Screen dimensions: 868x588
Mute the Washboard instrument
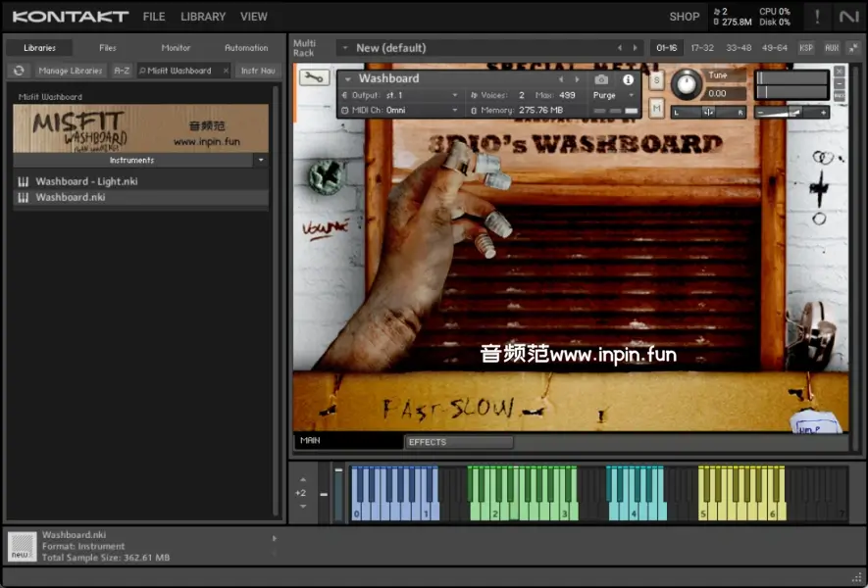pos(656,108)
